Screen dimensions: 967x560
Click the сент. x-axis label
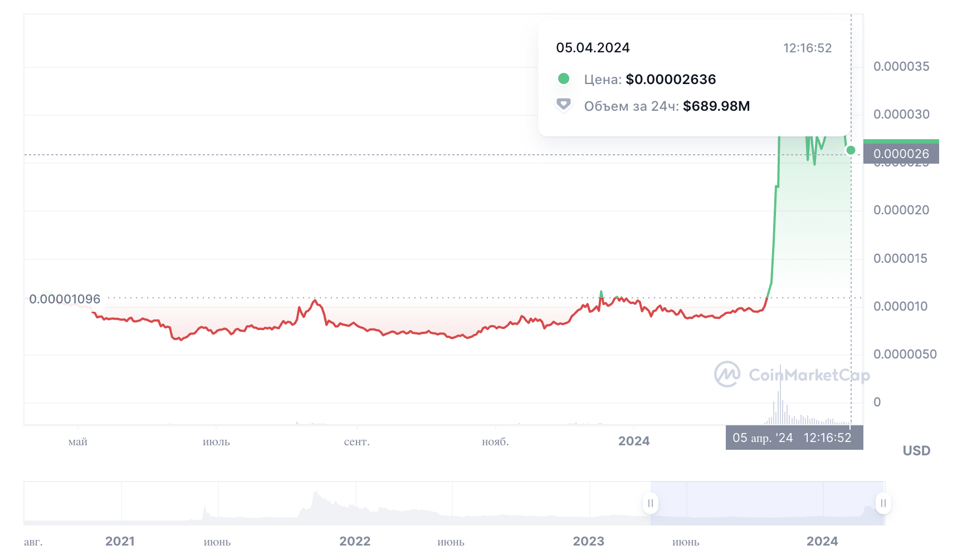click(356, 442)
